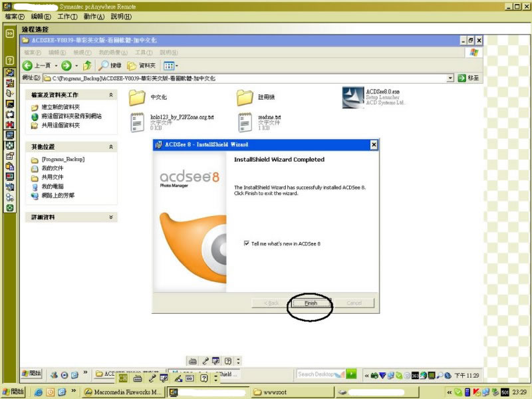Open the 檔案(F) menu in pcAnywhere
This screenshot has height=399, width=532.
tap(15, 16)
